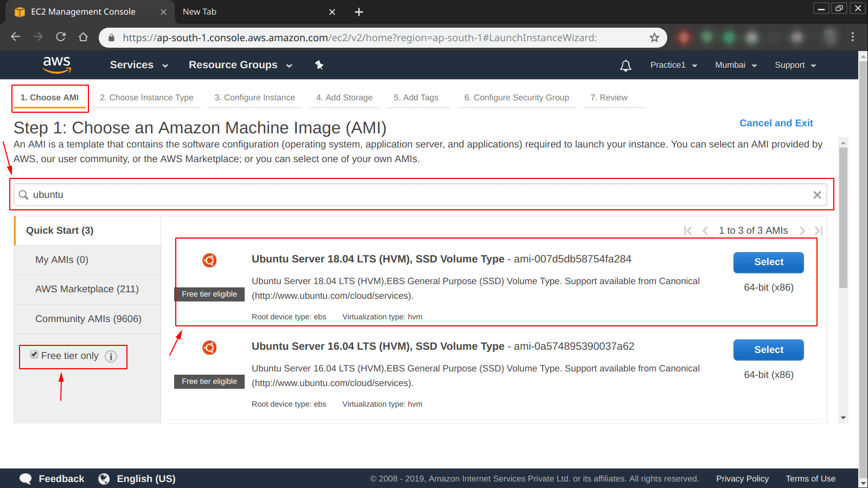Open the browser three-dot menu
868x488 pixels.
[x=852, y=37]
